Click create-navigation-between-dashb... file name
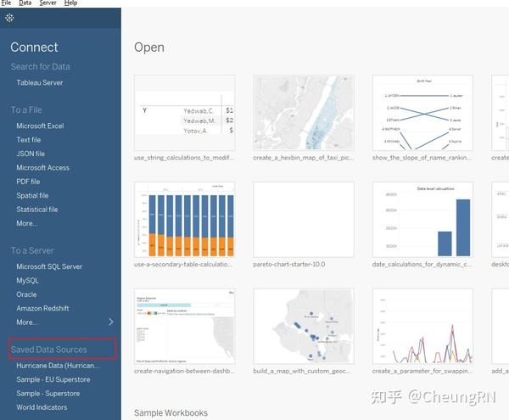 coord(184,371)
